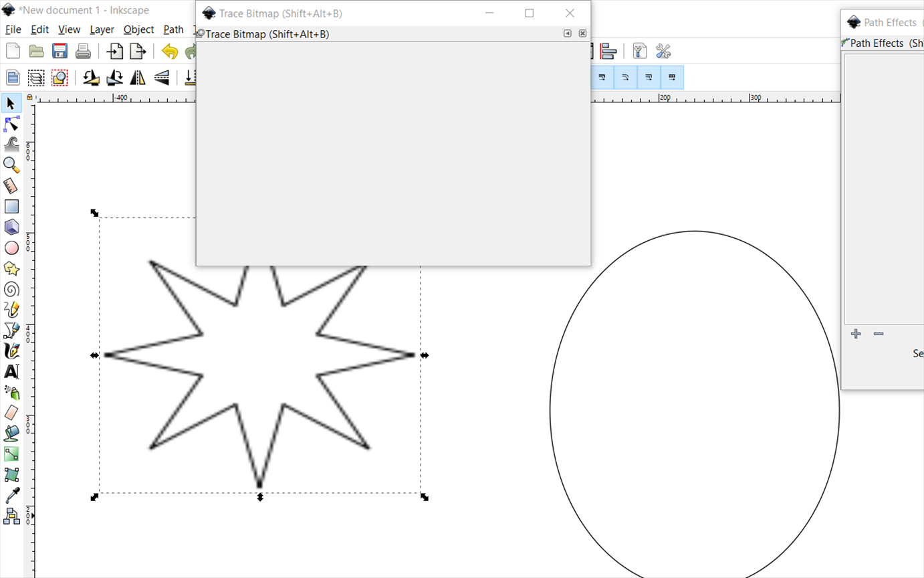This screenshot has width=924, height=578.
Task: Open the Layer menu
Action: pos(102,29)
